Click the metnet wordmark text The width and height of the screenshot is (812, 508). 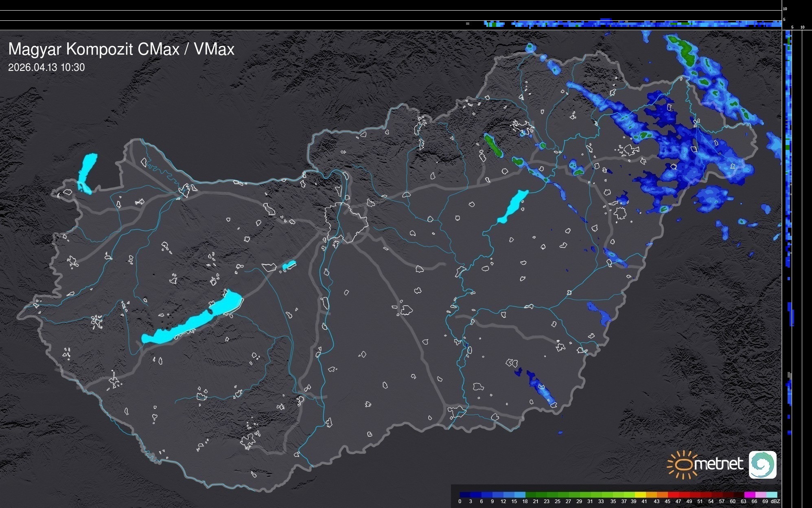click(x=719, y=464)
